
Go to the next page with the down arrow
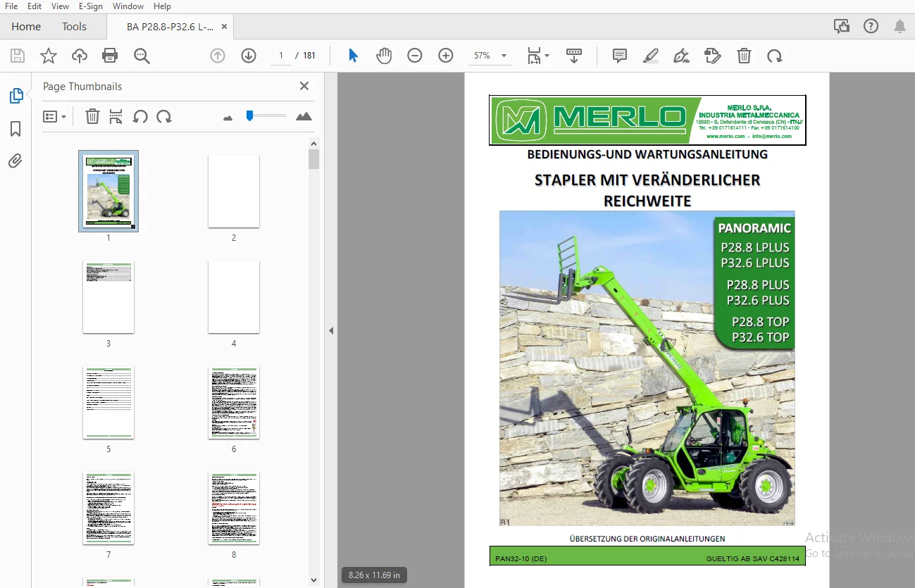249,56
